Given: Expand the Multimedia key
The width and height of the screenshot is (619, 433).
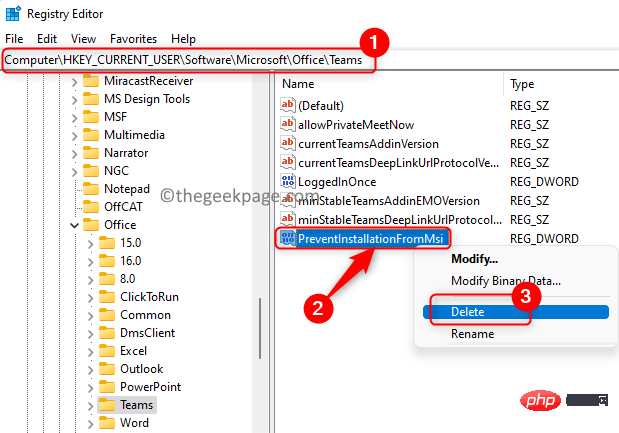Looking at the screenshot, I should coord(74,136).
